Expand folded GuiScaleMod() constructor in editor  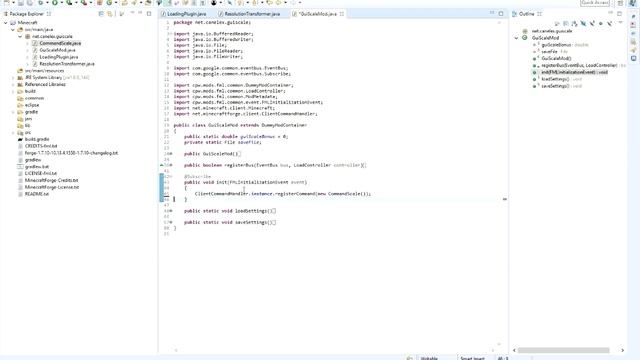pos(171,154)
